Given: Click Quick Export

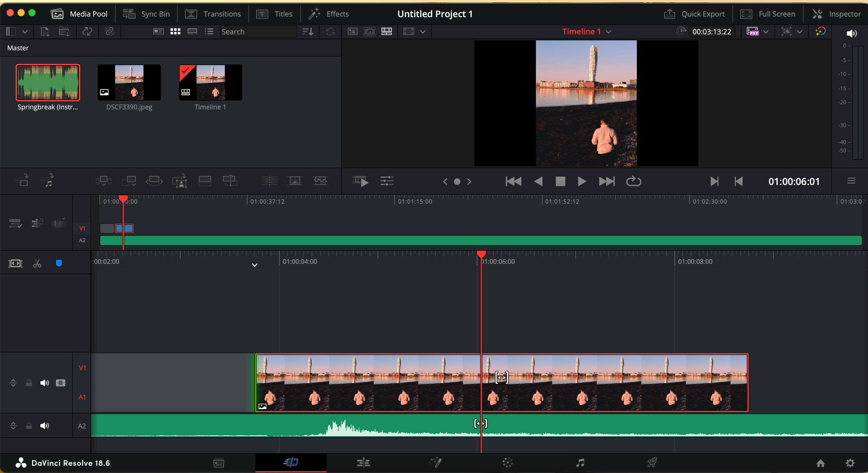Looking at the screenshot, I should [x=694, y=14].
